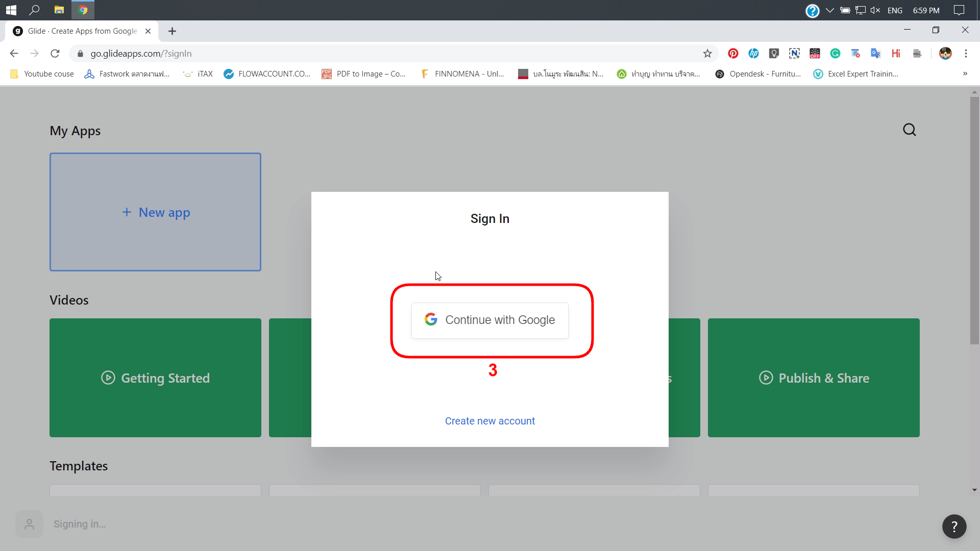This screenshot has height=551, width=980.
Task: Open the Create new account link
Action: click(490, 421)
